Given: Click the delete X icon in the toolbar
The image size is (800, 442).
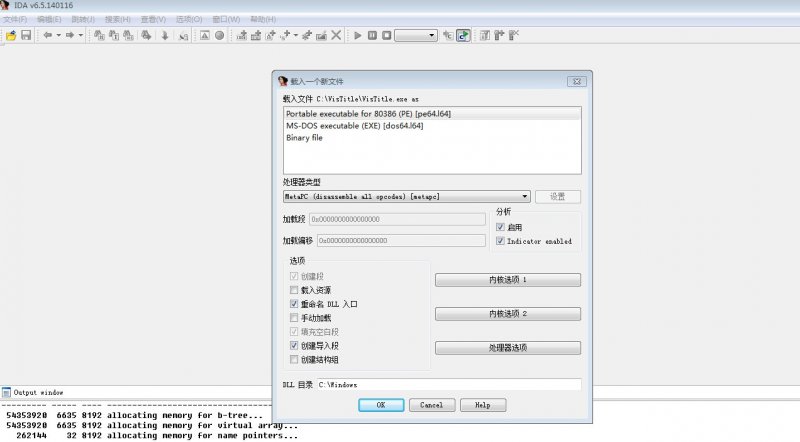Looking at the screenshot, I should pos(336,35).
